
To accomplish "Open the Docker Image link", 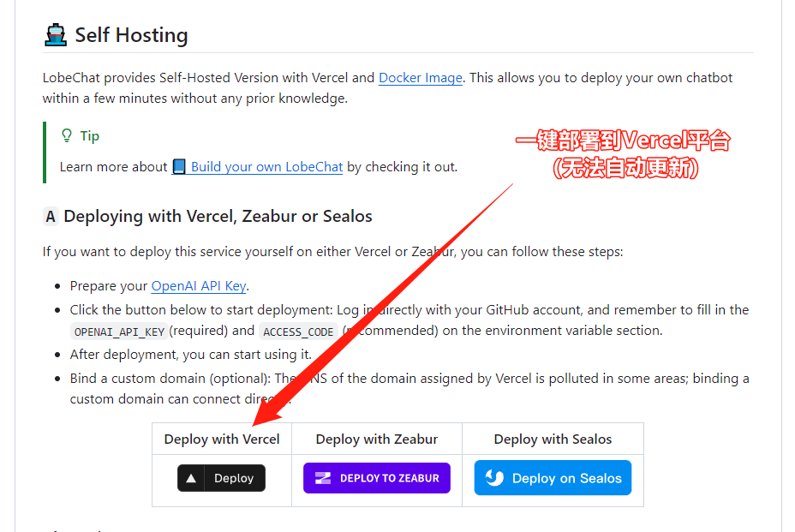I will click(x=421, y=78).
